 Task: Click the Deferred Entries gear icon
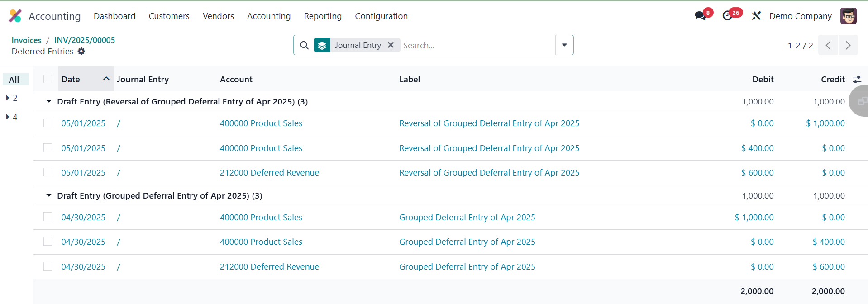pos(81,52)
